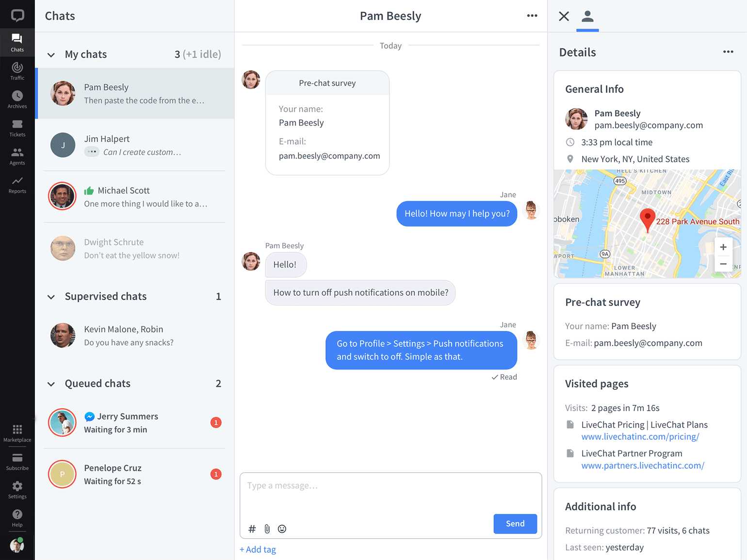Zoom in on the customer location map
The width and height of the screenshot is (747, 560).
723,247
